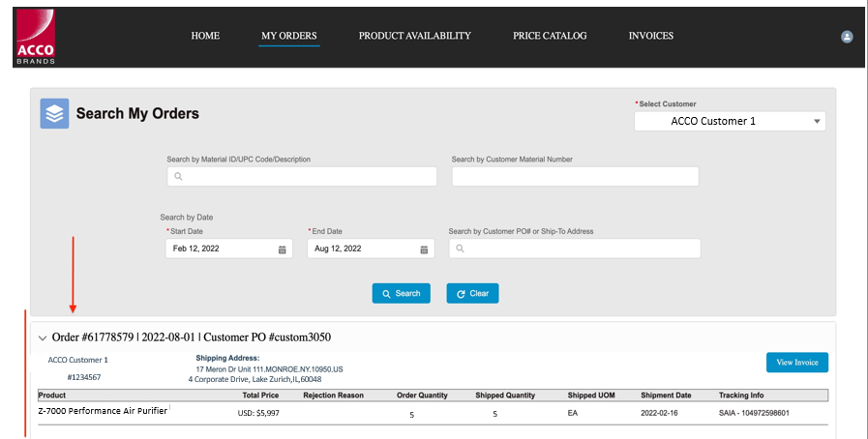The image size is (868, 439).
Task: Click the Rejection Reason column header
Action: (x=333, y=395)
